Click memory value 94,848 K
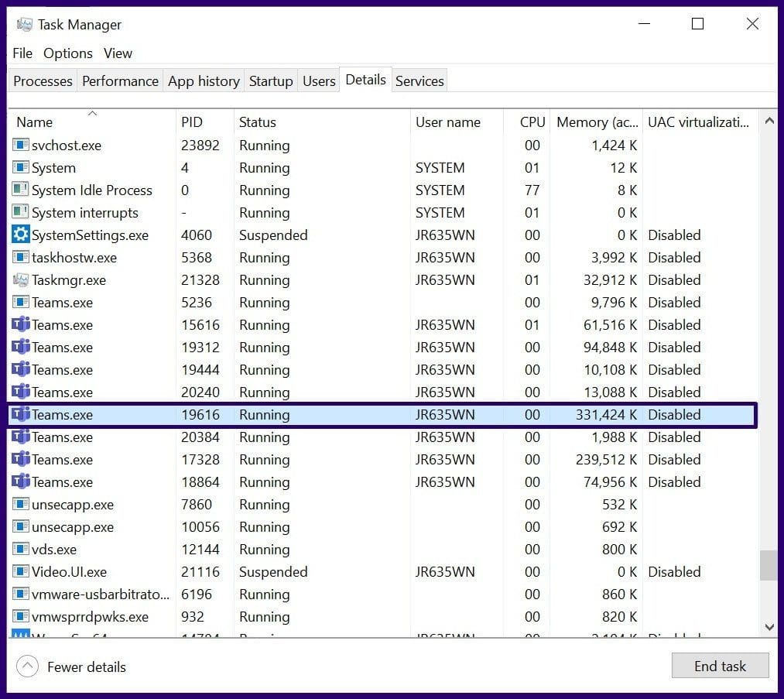The image size is (784, 699). (x=610, y=347)
